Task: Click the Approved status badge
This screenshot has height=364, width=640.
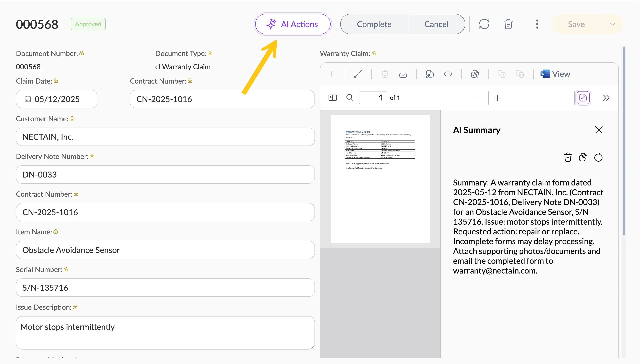Action: pos(88,24)
